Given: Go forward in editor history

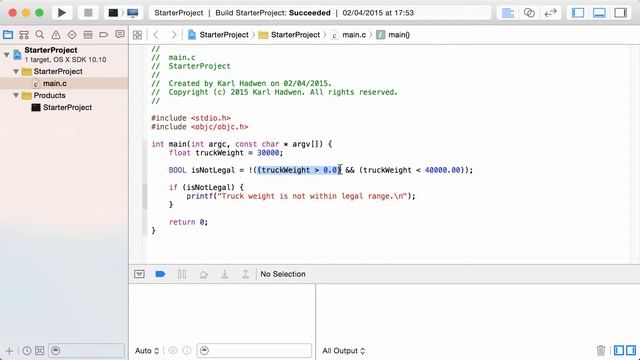Looking at the screenshot, I should (174, 35).
